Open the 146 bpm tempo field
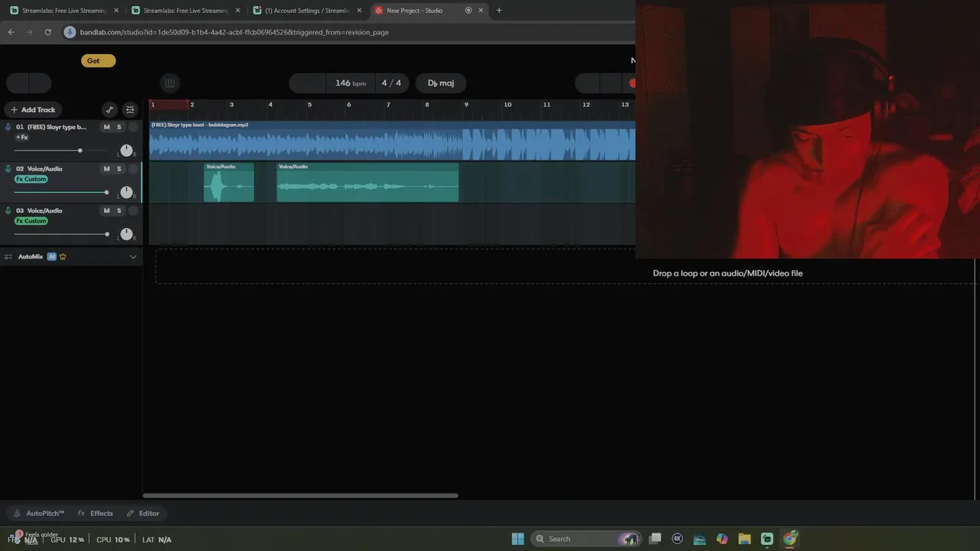Screen dimensions: 980x551 click(x=351, y=83)
